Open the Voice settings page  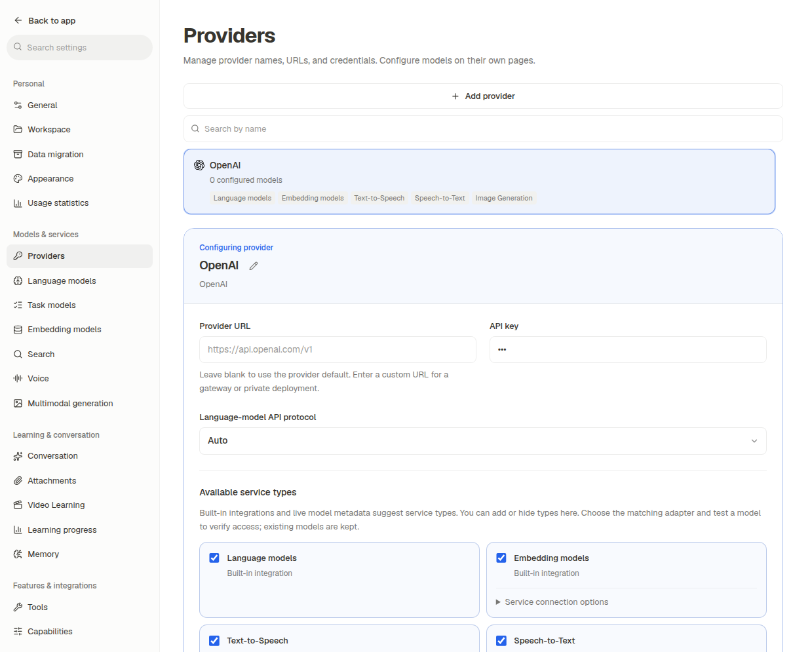[x=79, y=378]
